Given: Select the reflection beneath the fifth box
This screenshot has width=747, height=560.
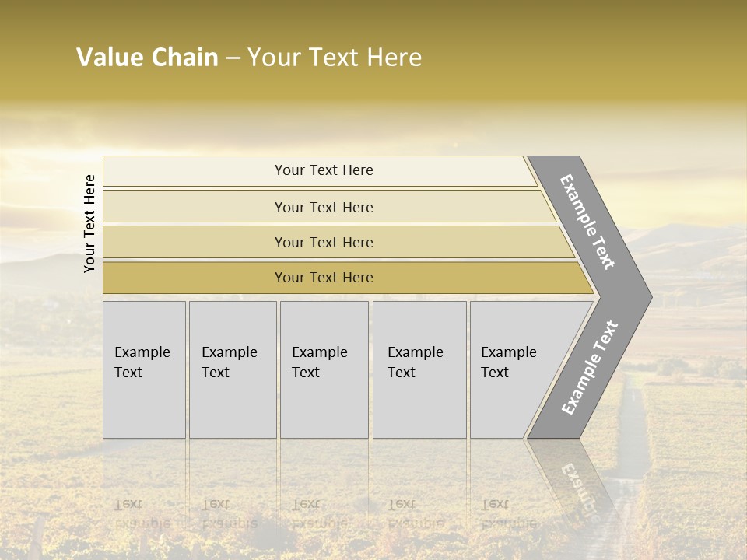Looking at the screenshot, I should [509, 513].
